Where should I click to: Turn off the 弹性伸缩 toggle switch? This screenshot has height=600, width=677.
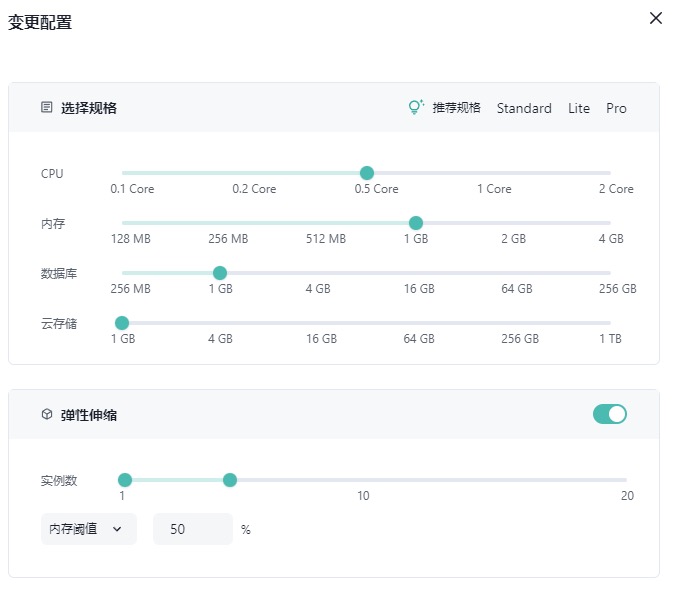pyautogui.click(x=610, y=414)
